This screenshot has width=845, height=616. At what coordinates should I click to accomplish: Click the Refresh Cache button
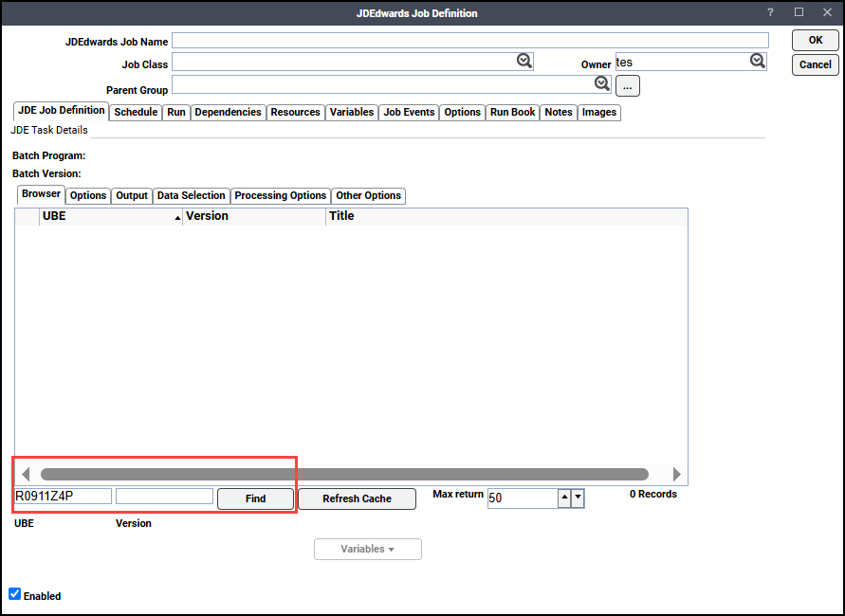click(x=357, y=498)
